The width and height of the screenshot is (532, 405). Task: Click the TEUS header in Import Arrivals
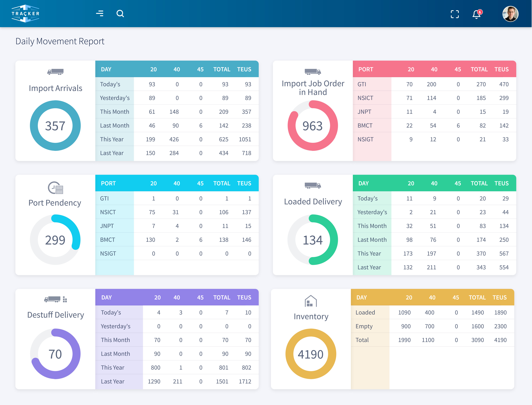244,69
